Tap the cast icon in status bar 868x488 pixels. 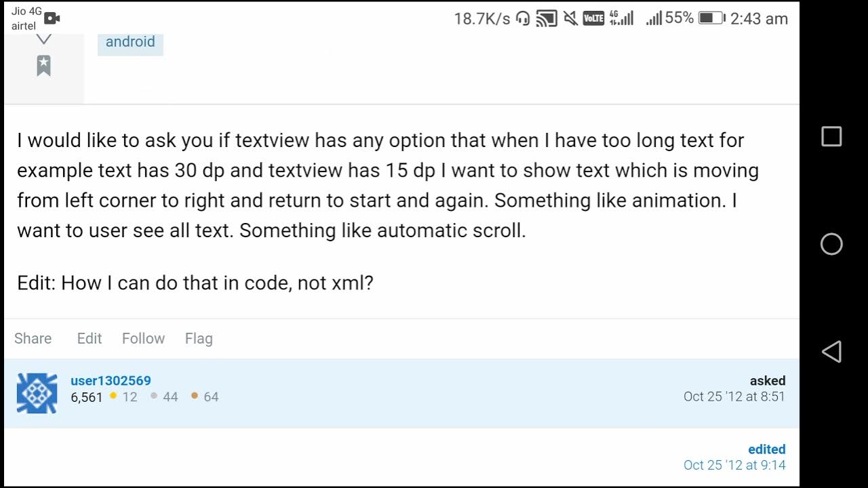(546, 18)
